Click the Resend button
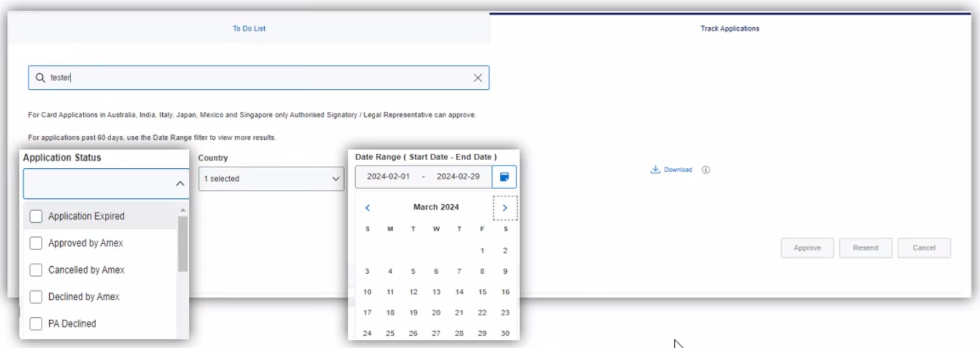The width and height of the screenshot is (980, 348). (x=865, y=248)
